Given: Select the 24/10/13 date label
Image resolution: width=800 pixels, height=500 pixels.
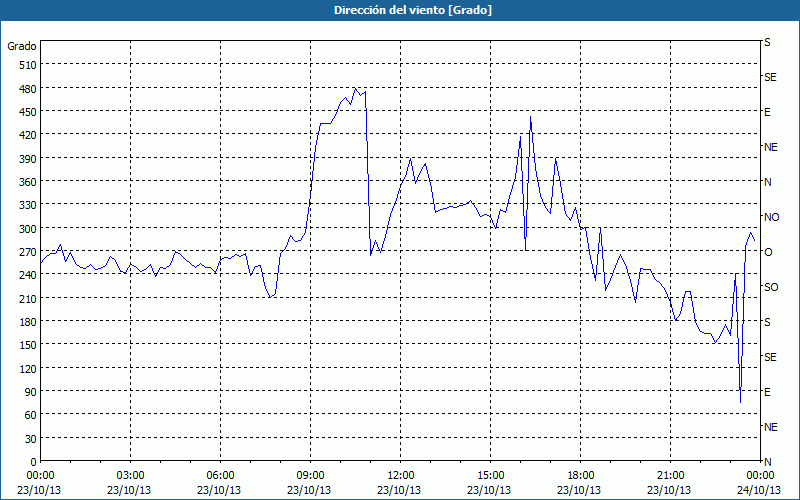Looking at the screenshot, I should coord(759,490).
